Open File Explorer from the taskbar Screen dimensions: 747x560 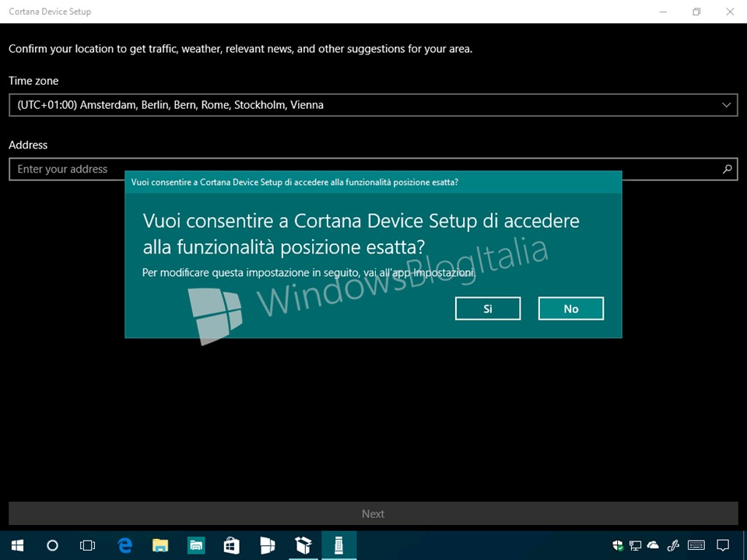click(x=160, y=545)
